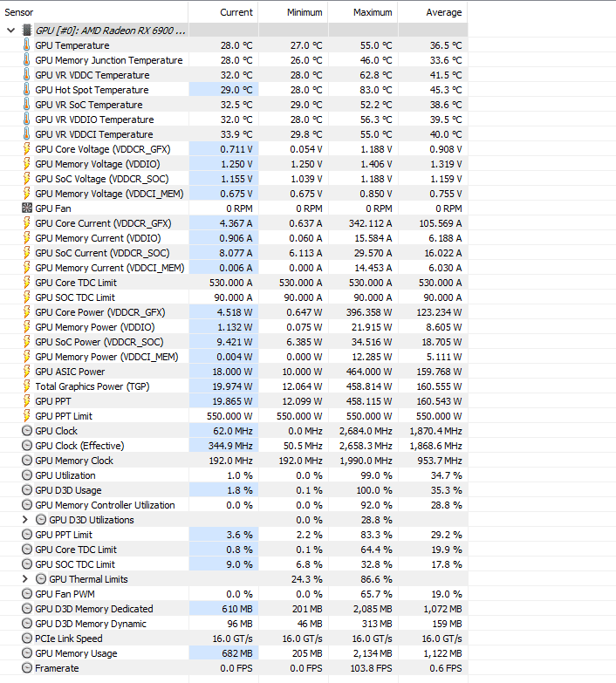Click thermometer icon beside GPU VR VDDIO Temperature

click(x=26, y=119)
